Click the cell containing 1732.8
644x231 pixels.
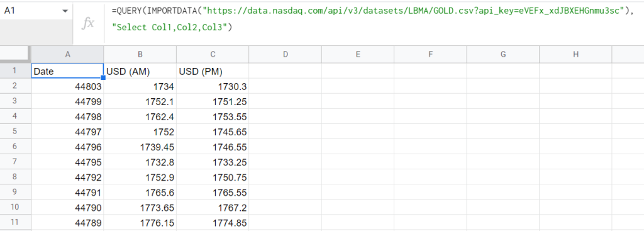[140, 162]
